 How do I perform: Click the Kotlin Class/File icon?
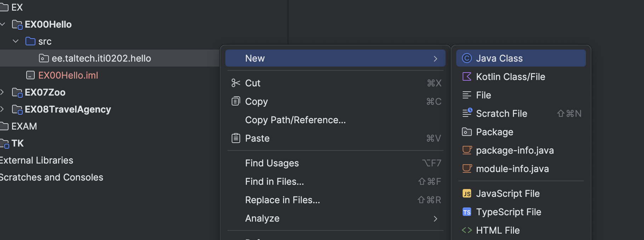(467, 76)
